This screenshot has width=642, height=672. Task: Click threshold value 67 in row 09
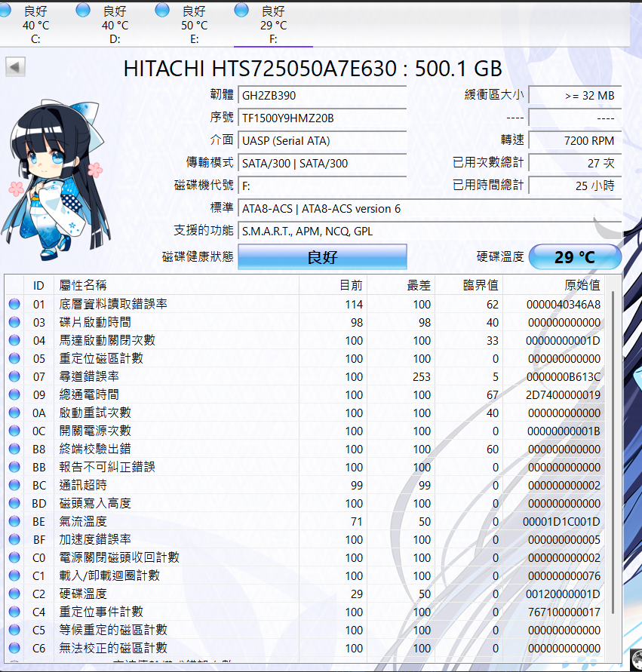click(x=493, y=394)
